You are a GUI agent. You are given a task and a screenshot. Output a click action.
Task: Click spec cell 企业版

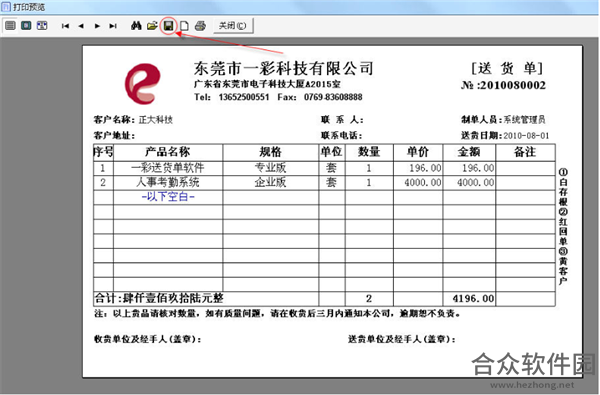point(271,182)
